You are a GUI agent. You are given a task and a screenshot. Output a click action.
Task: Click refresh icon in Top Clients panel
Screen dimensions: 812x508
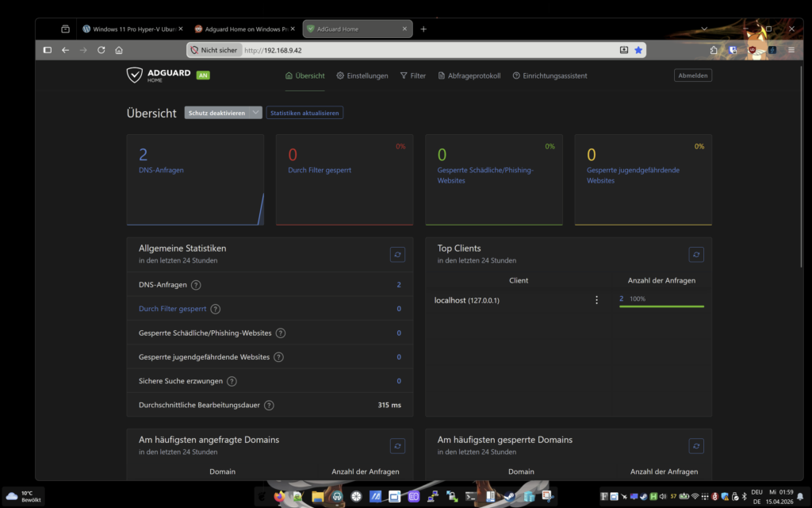[696, 254]
